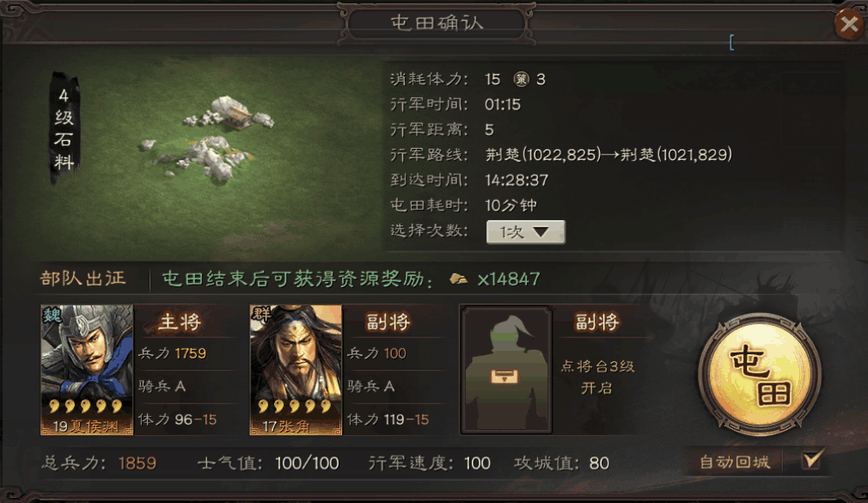Click the 群 faction badge on 张角
Viewport: 868px width, 503px height.
(260, 314)
